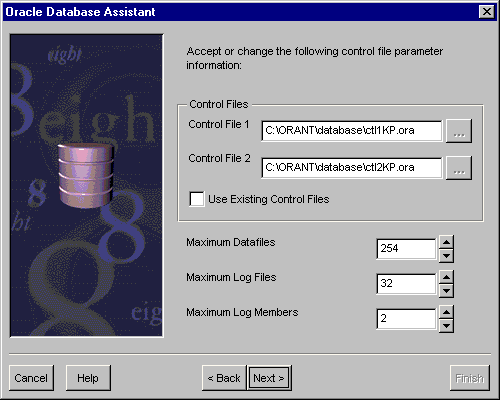Click the Use Existing Control Files label
The height and width of the screenshot is (400, 500).
[x=269, y=199]
